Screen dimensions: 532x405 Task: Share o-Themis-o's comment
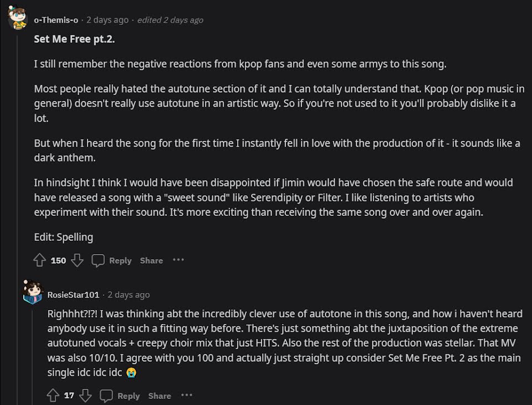(151, 260)
